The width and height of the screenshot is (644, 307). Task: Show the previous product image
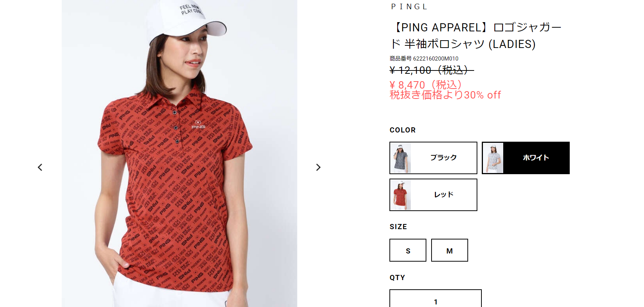point(40,167)
